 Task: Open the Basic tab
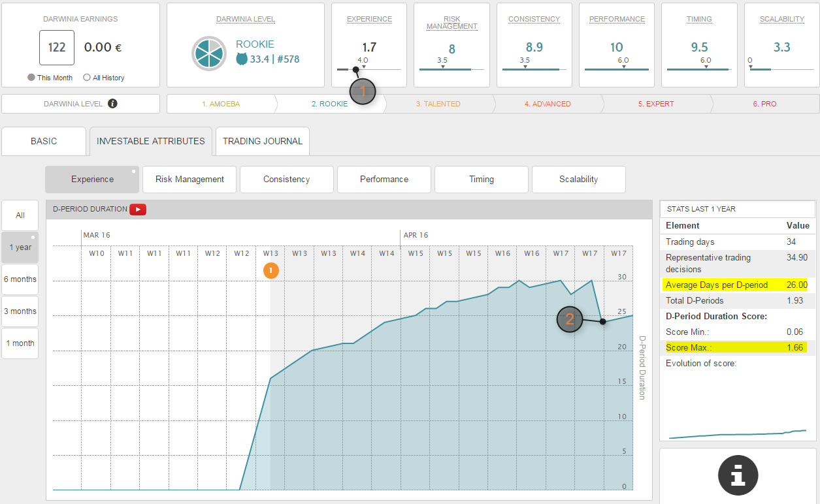(44, 141)
